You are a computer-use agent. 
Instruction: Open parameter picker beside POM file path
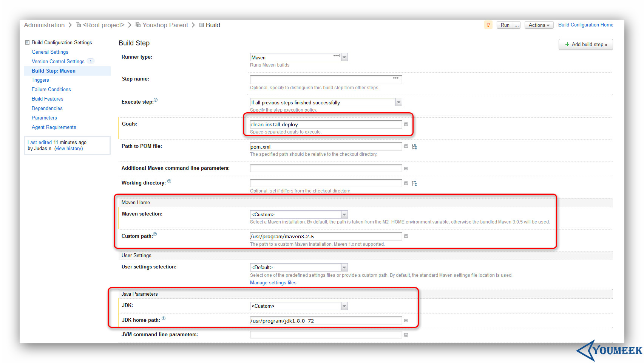406,146
